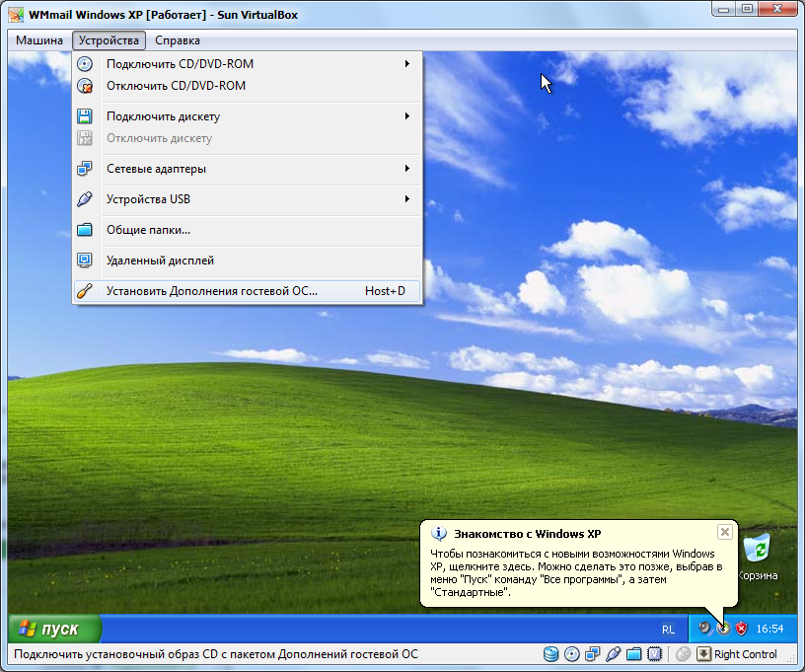The image size is (805, 672).
Task: Expand arrow for Устройства USB submenu
Action: click(407, 199)
